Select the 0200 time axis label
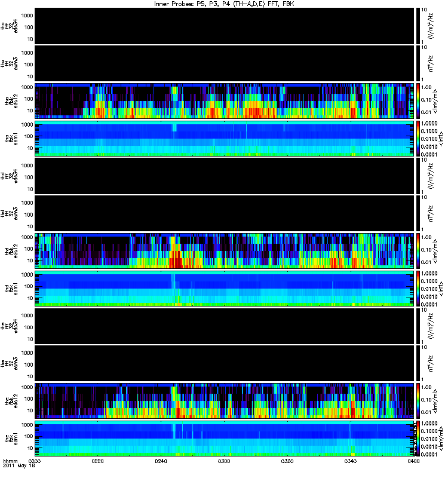The width and height of the screenshot is (448, 478). [x=35, y=461]
